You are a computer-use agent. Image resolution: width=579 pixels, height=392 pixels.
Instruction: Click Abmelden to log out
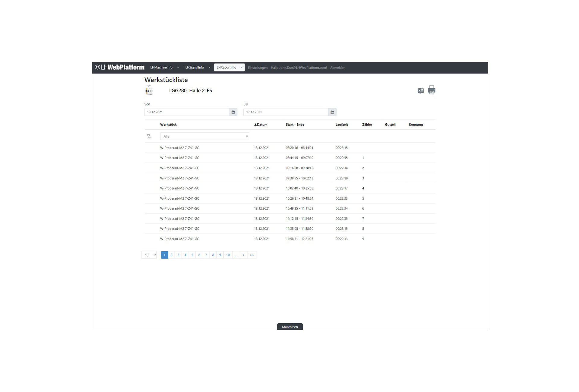pos(337,68)
